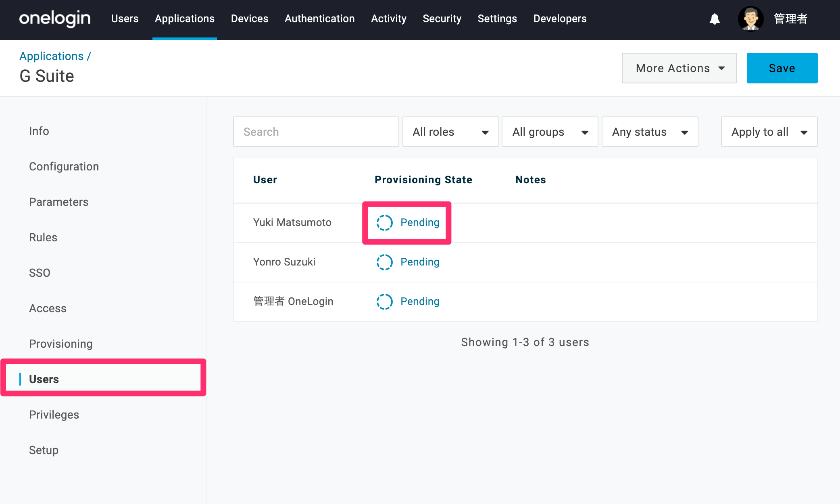
Task: Open the Authentication navigation menu
Action: pyautogui.click(x=320, y=19)
